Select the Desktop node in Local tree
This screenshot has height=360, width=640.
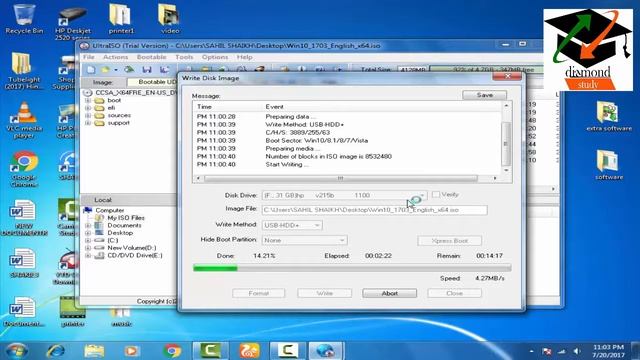coord(114,233)
